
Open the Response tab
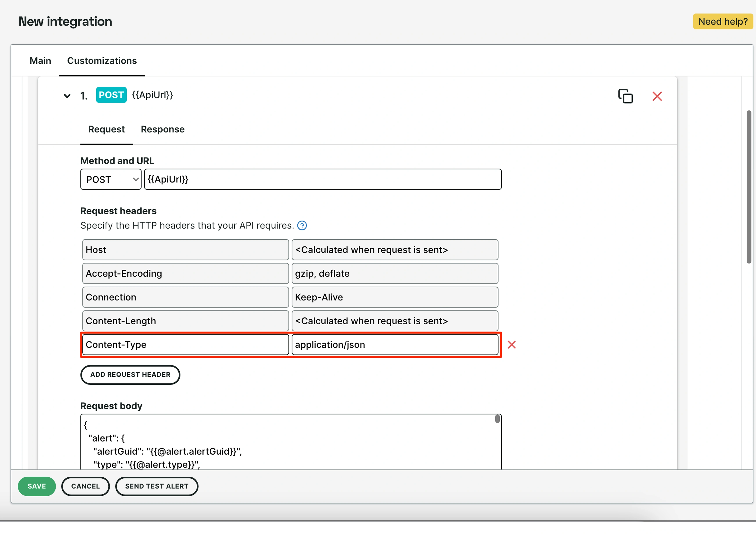click(163, 129)
